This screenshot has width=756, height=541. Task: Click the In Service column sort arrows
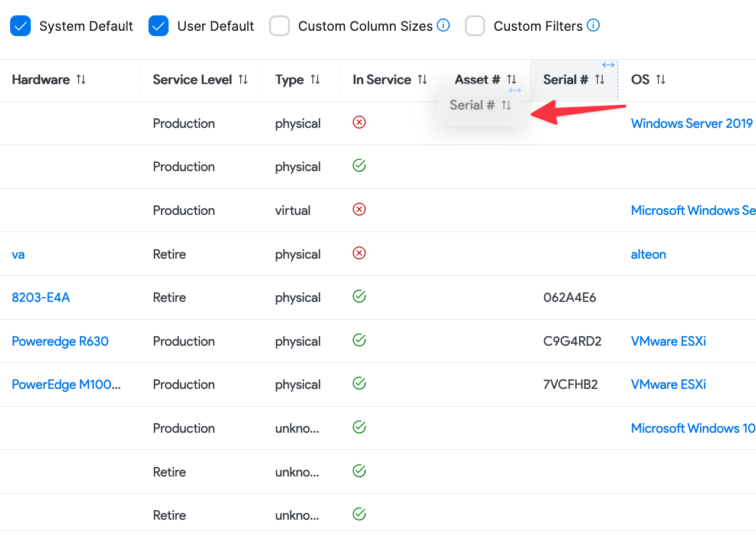click(422, 79)
